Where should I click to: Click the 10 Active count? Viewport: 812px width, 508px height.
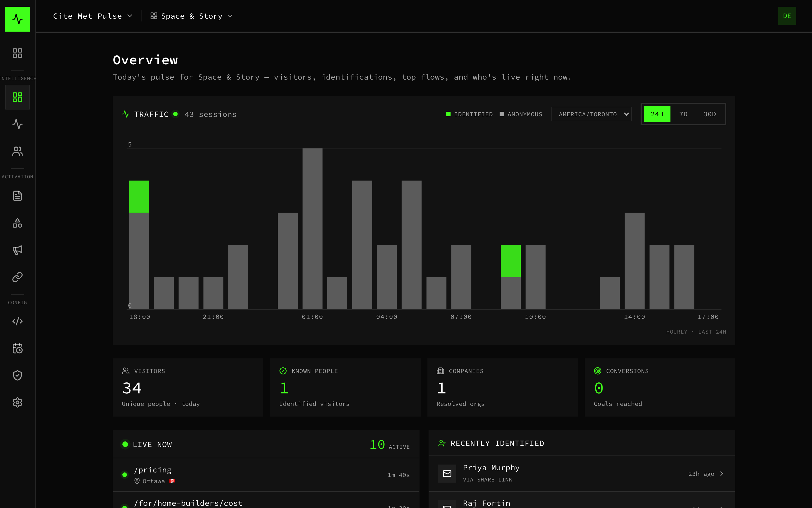(x=390, y=444)
